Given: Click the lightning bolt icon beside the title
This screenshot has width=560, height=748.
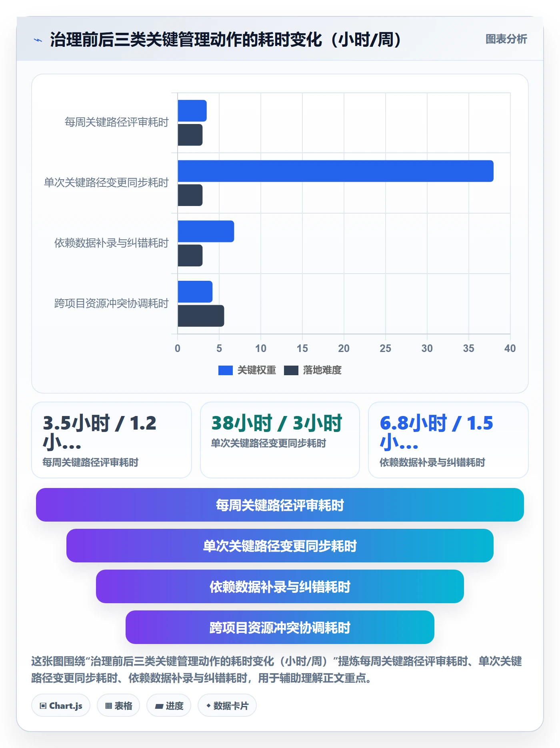Looking at the screenshot, I should 38,40.
